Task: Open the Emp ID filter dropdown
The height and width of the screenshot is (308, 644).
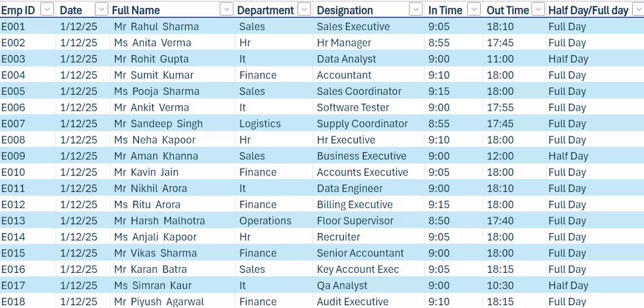Action: (47, 9)
